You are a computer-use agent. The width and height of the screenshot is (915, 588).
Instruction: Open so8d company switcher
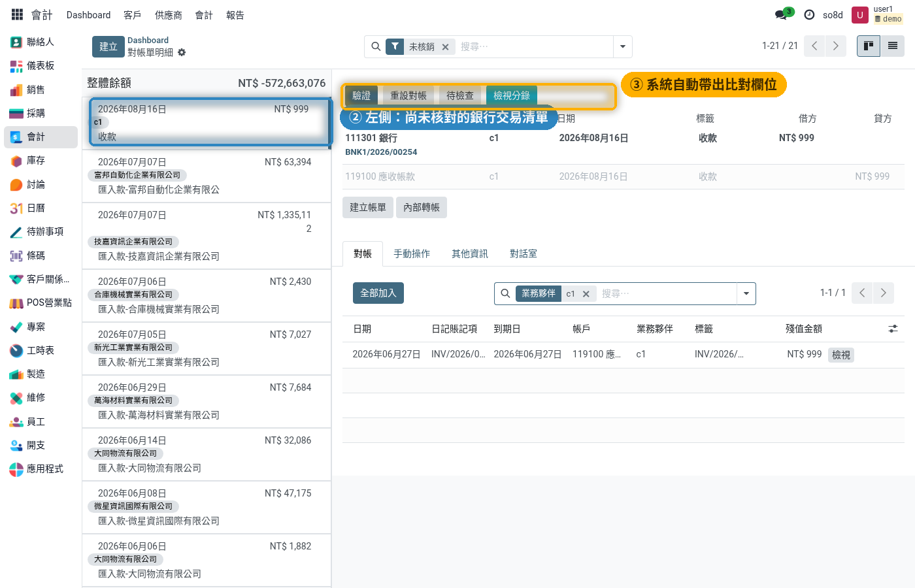833,15
